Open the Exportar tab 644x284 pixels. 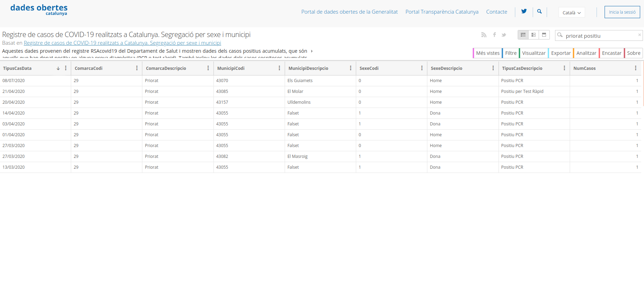click(561, 53)
